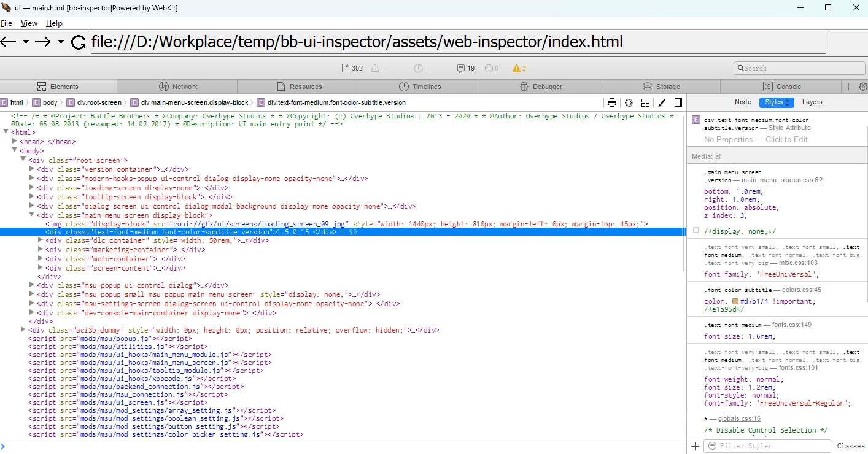The image size is (868, 454).
Task: Open the View menu
Action: (x=29, y=23)
